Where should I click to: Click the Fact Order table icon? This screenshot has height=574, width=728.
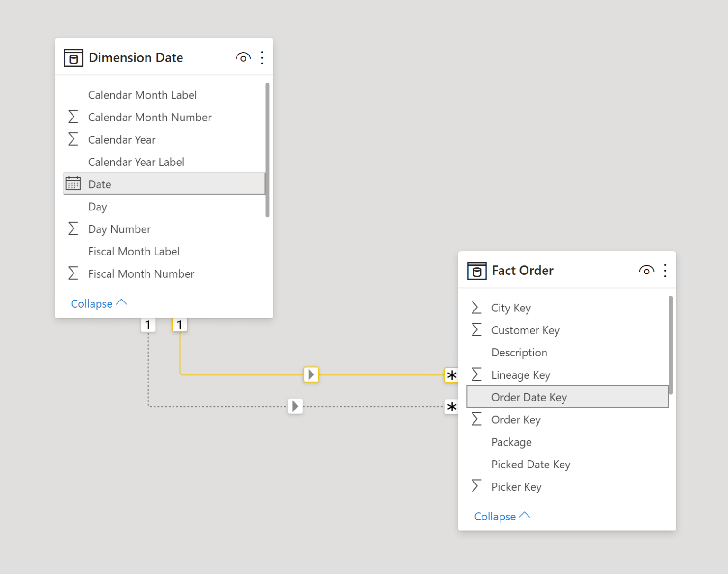477,271
